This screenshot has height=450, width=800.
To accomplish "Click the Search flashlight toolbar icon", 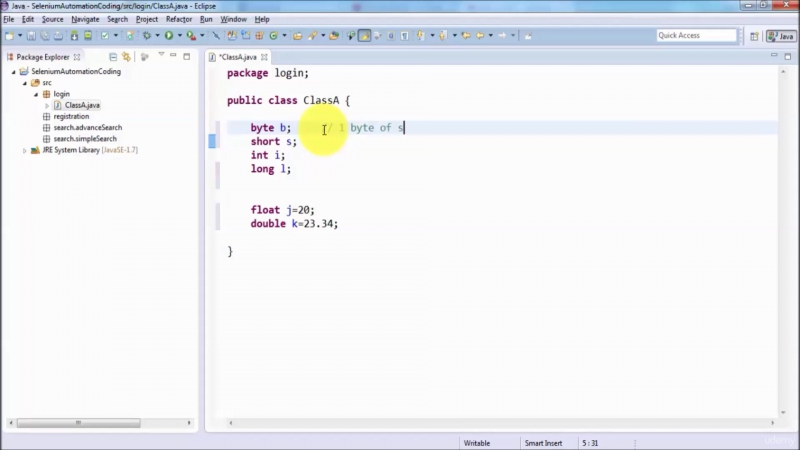I will tap(312, 36).
